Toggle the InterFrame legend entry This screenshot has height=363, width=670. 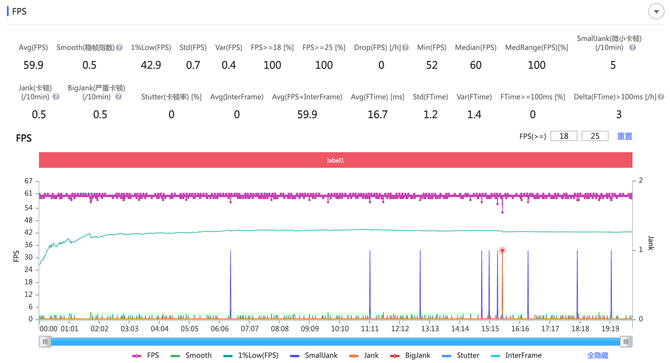point(516,355)
